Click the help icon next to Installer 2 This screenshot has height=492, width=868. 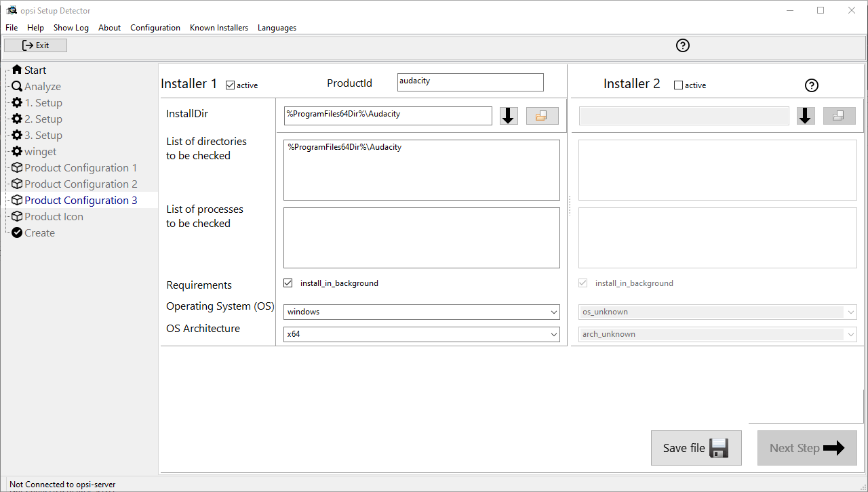point(812,85)
